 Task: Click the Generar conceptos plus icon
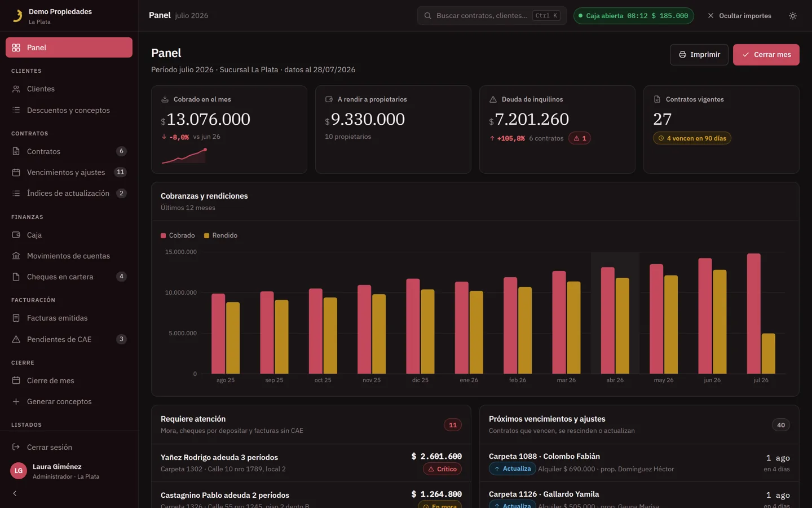coord(16,401)
